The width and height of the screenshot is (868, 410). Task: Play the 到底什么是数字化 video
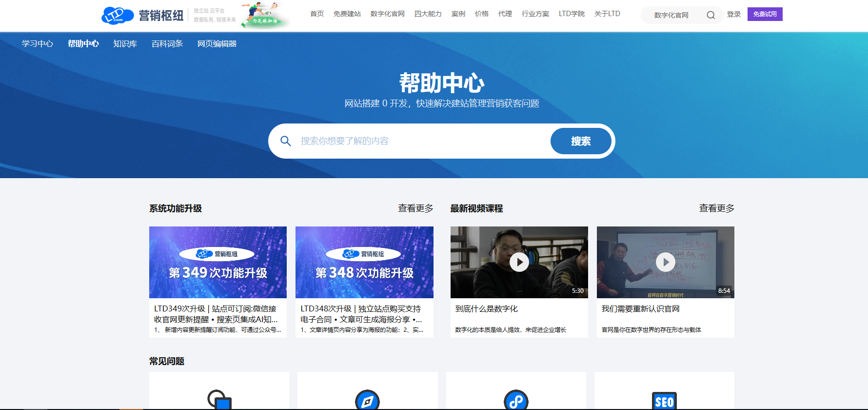click(519, 262)
